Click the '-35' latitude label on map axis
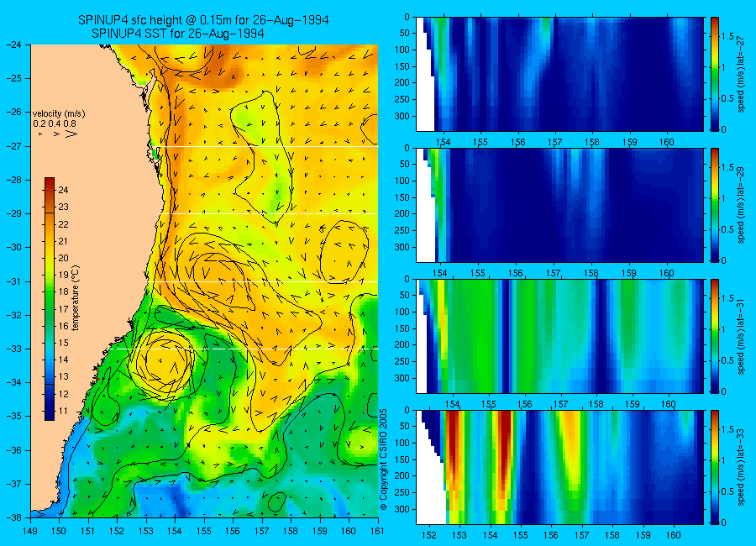 15,416
